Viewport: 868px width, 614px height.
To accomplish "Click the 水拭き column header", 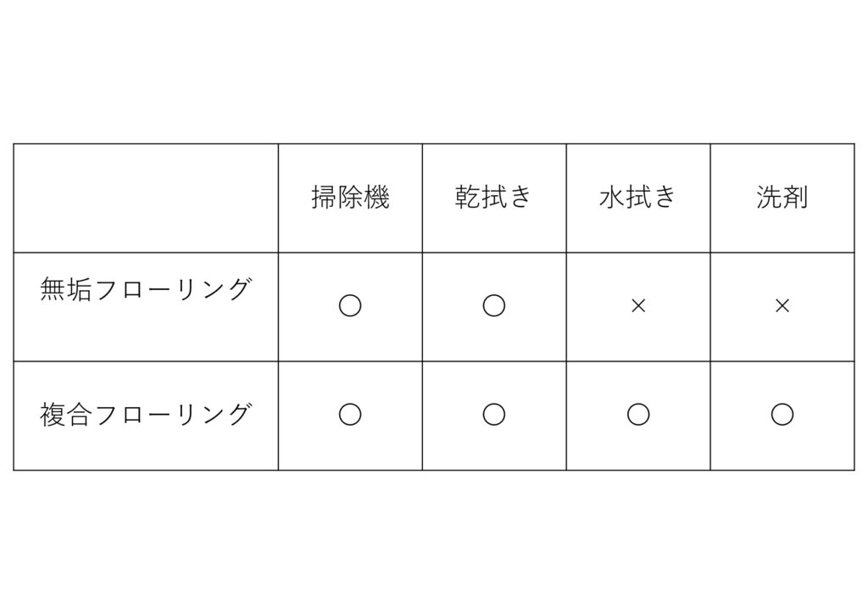I will click(638, 198).
